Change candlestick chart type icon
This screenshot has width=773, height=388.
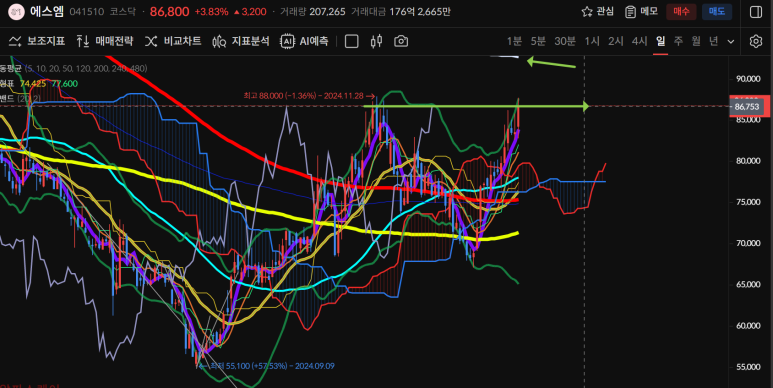pyautogui.click(x=376, y=41)
